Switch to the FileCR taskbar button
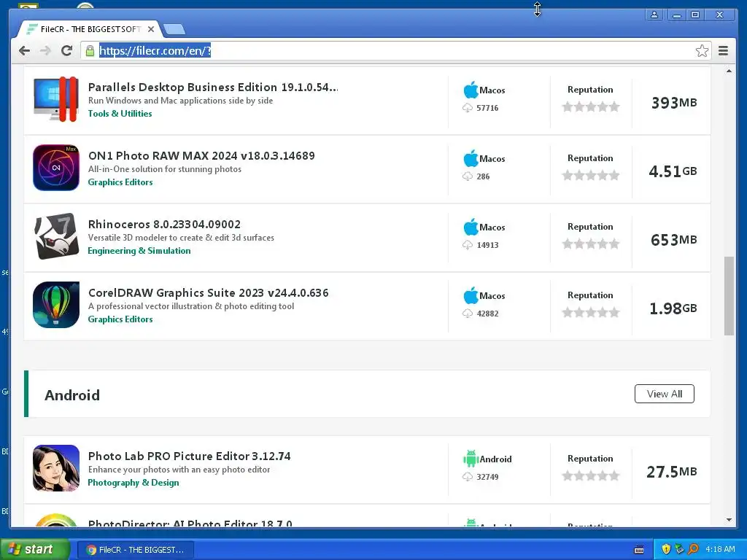Image resolution: width=747 pixels, height=560 pixels. tap(135, 550)
